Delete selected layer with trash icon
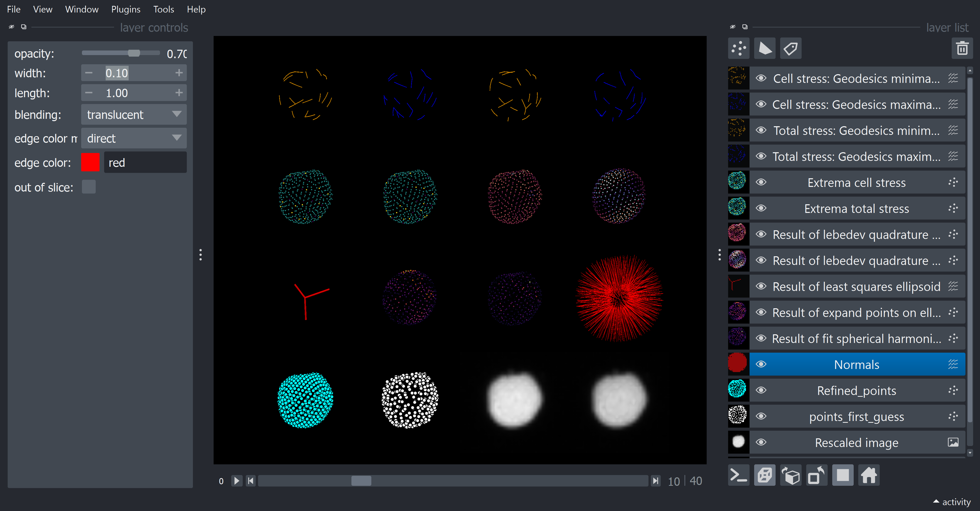 [962, 49]
